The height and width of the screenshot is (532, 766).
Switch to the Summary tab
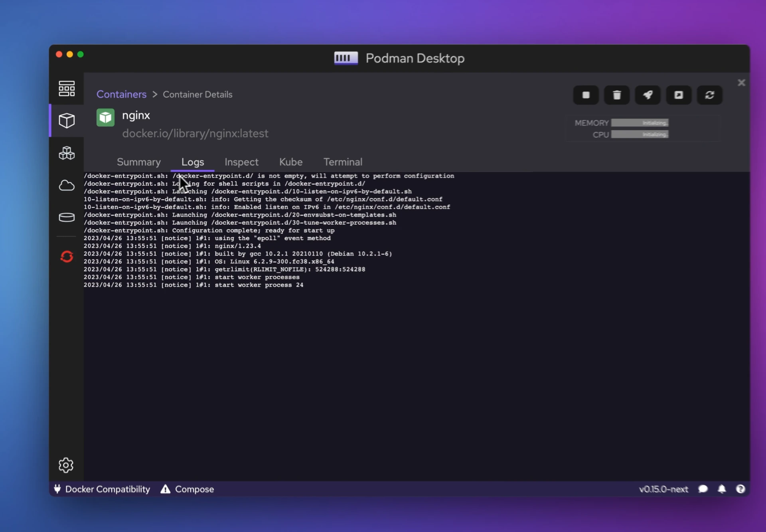(x=138, y=162)
